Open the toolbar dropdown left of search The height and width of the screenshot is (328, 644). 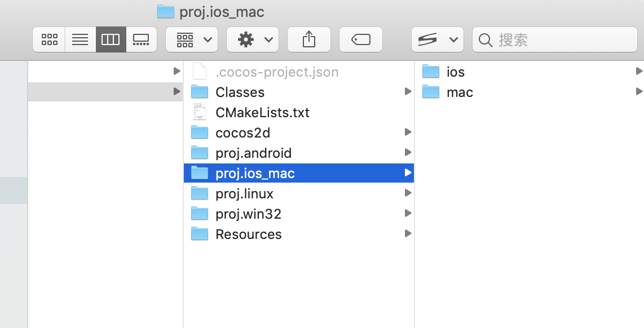tap(437, 39)
